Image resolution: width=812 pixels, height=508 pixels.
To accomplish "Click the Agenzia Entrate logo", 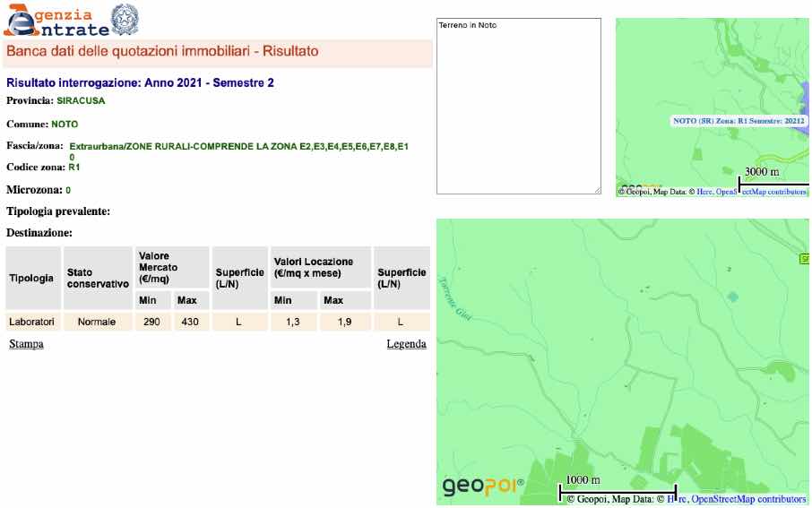I will pos(52,20).
